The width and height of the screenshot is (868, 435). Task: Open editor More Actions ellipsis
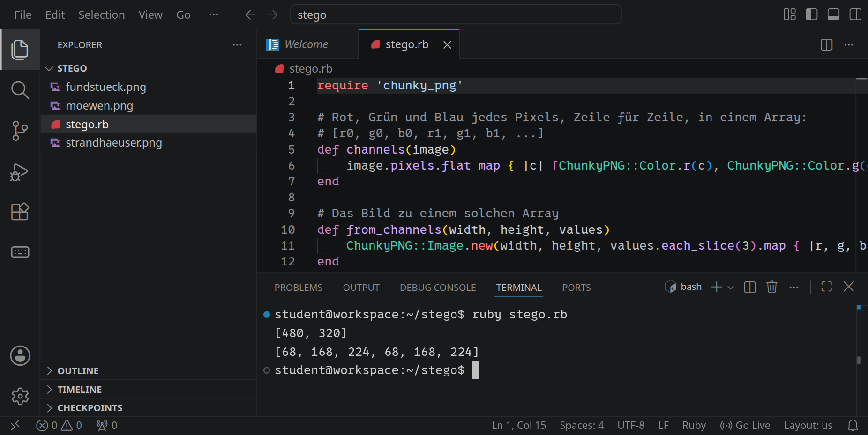[849, 44]
